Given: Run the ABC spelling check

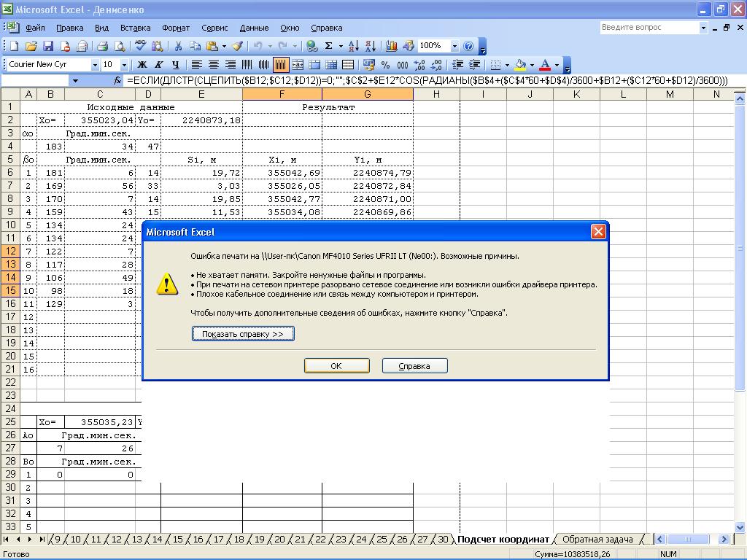Looking at the screenshot, I should click(x=140, y=46).
